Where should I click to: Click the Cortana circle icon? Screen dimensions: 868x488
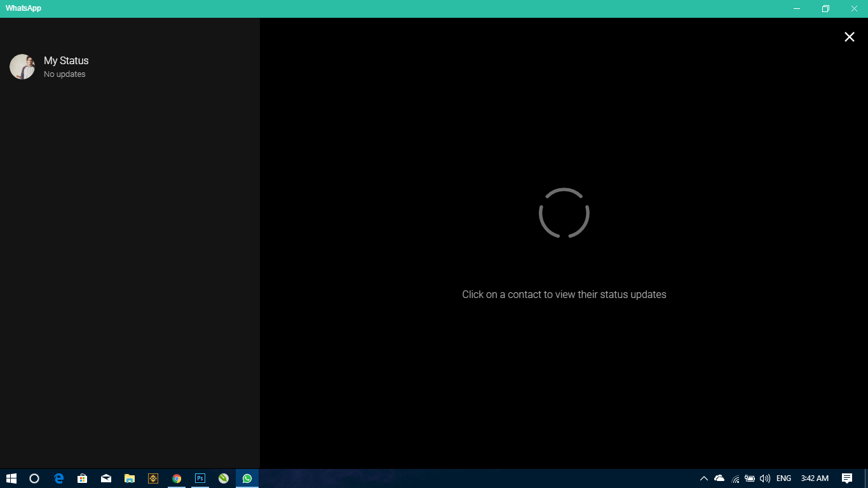[34, 478]
